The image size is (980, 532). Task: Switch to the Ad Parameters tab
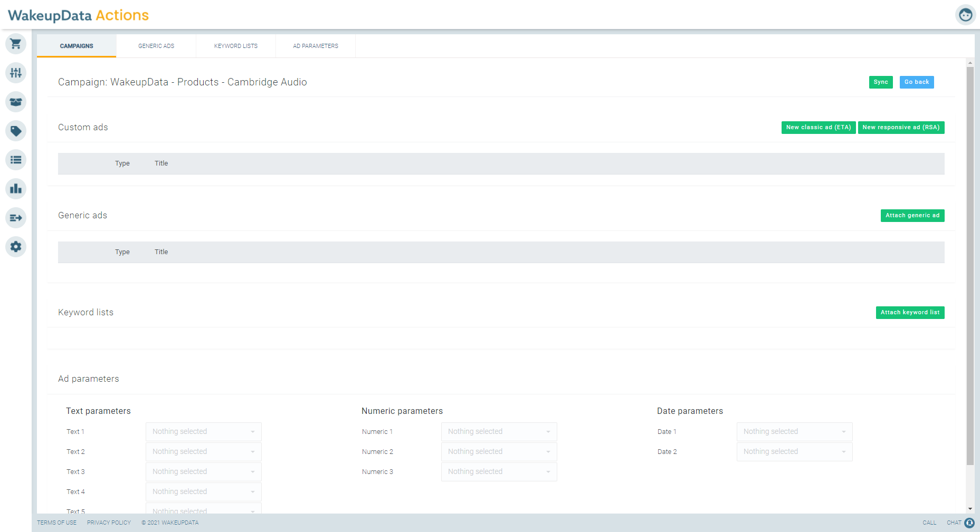(316, 46)
